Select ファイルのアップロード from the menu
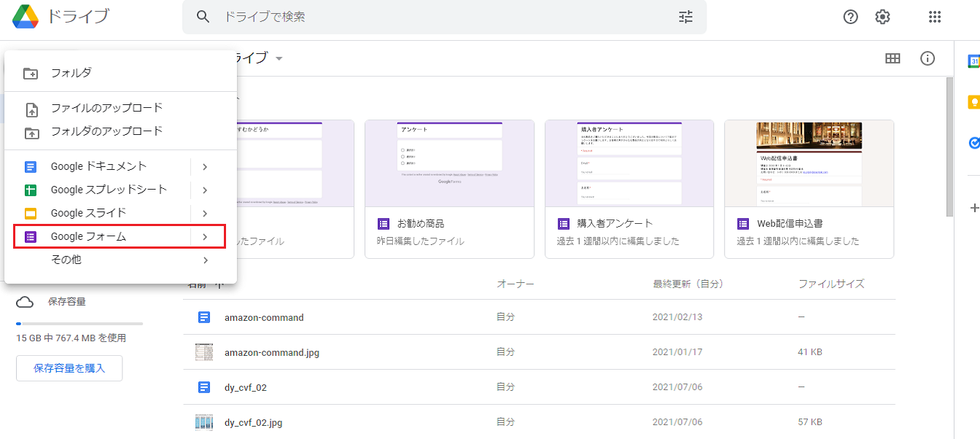Viewport: 980px width, 439px height. (106, 108)
